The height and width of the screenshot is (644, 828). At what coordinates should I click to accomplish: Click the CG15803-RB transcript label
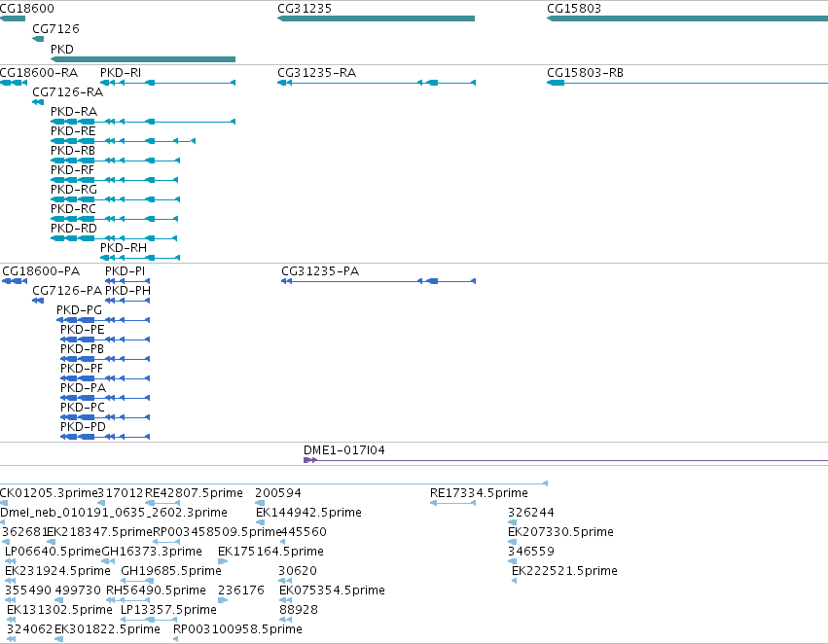pyautogui.click(x=585, y=73)
